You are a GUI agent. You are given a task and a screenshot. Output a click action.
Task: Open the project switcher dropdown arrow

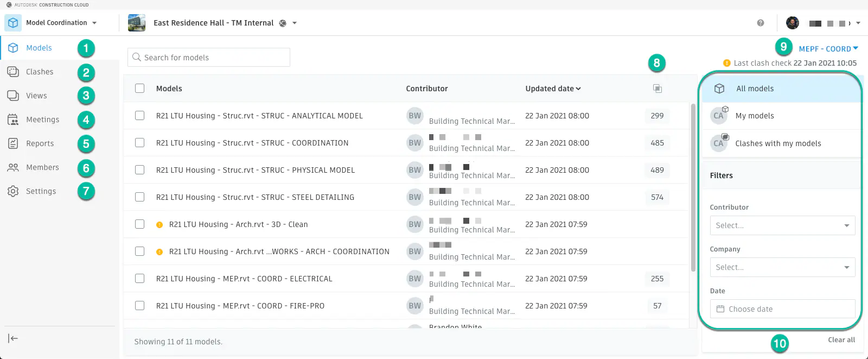point(295,23)
